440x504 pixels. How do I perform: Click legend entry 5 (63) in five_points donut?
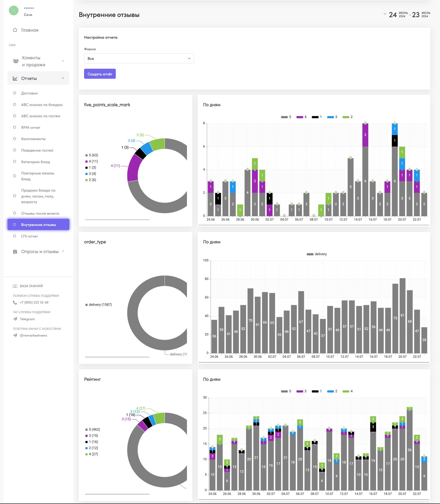tap(92, 155)
